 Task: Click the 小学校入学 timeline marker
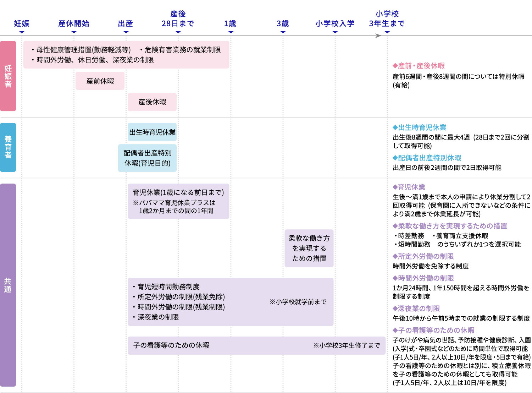[335, 32]
